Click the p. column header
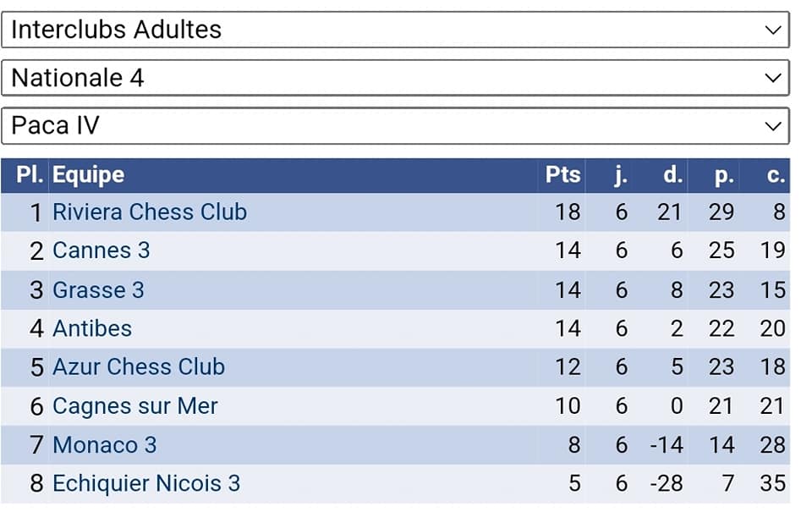 [723, 175]
